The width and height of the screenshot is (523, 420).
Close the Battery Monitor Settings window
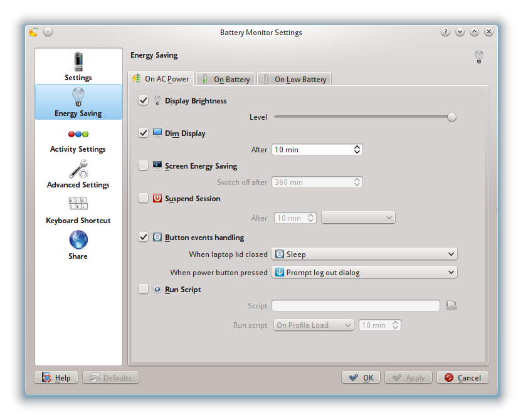click(x=489, y=32)
